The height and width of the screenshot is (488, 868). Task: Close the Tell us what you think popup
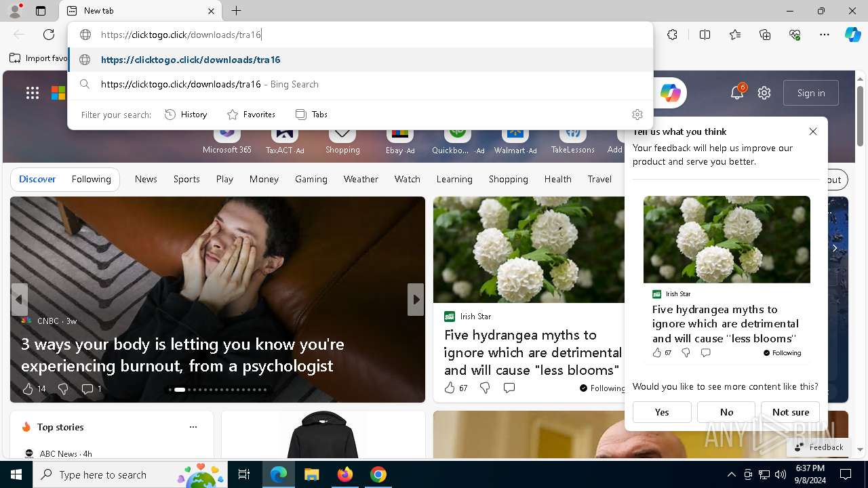(813, 131)
